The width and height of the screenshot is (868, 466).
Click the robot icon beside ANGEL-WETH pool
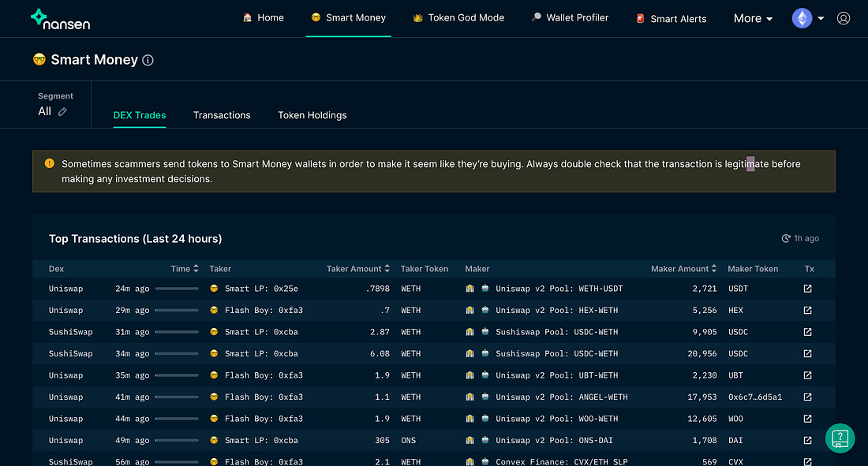tap(485, 397)
